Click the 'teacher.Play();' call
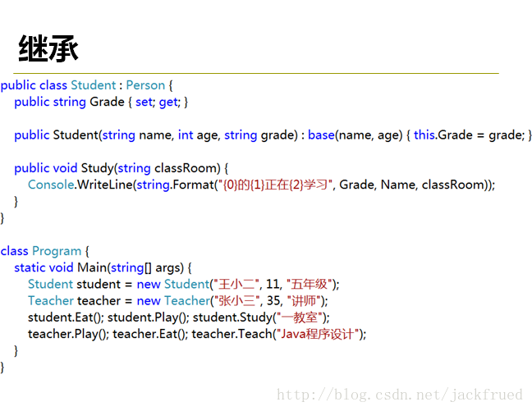 tap(68, 334)
